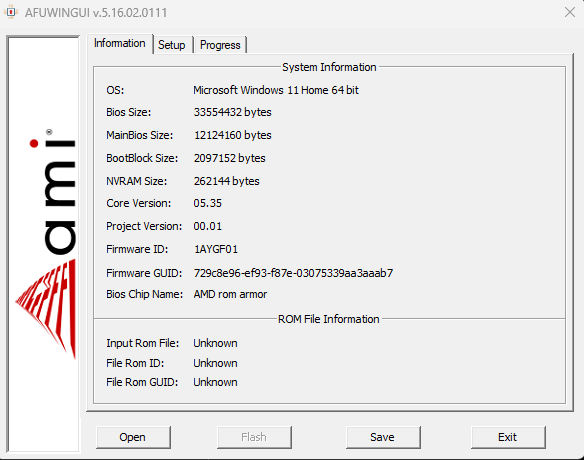This screenshot has width=584, height=460.
Task: Select BootBlock Size value '2097152 bytes'
Action: coord(229,158)
